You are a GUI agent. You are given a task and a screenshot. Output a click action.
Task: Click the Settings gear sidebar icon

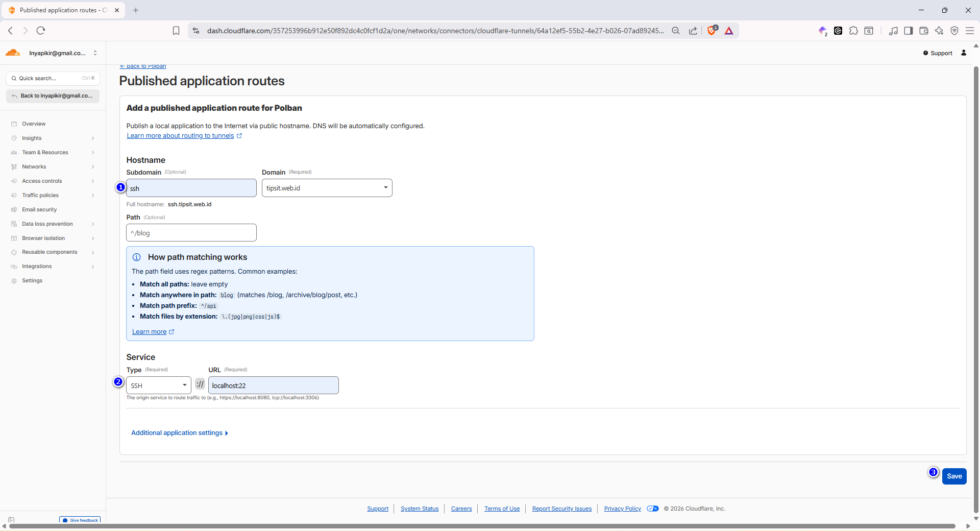[14, 281]
